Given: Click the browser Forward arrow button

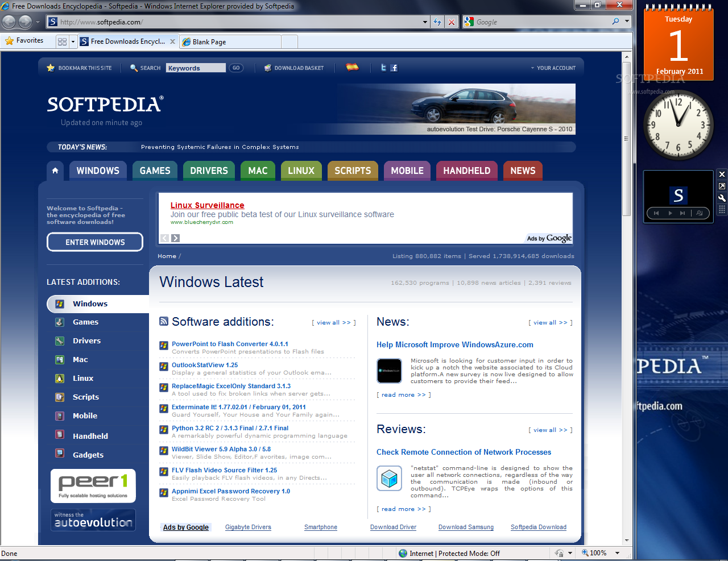Looking at the screenshot, I should click(25, 22).
